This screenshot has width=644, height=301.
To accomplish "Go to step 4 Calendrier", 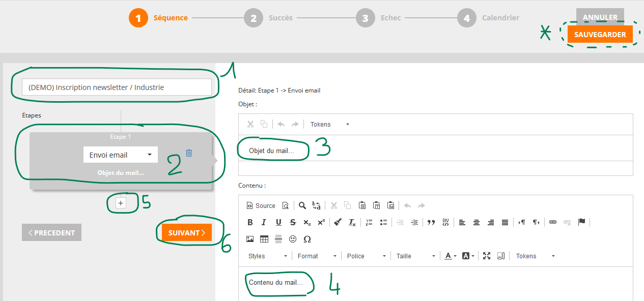I will coord(488,18).
